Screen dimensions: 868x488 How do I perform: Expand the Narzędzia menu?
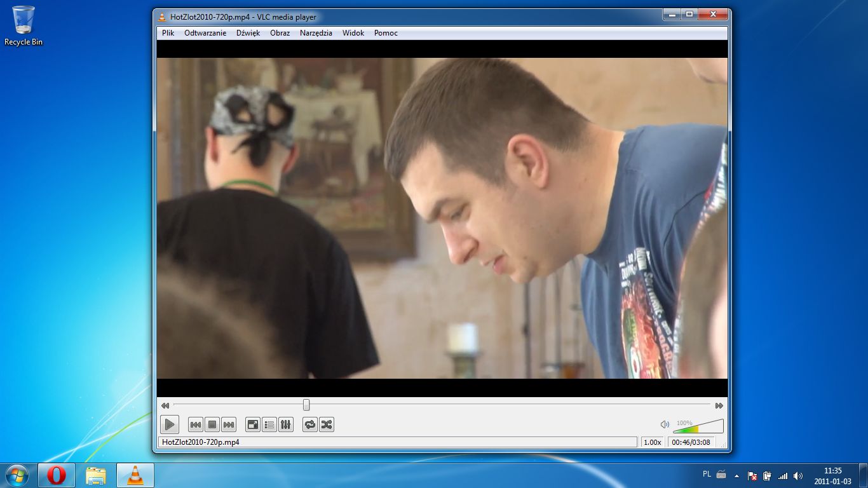(x=316, y=33)
